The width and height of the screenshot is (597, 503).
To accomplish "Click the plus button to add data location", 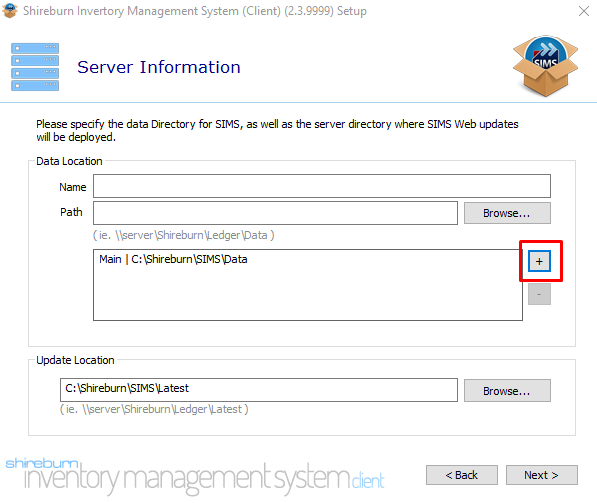I will (539, 261).
